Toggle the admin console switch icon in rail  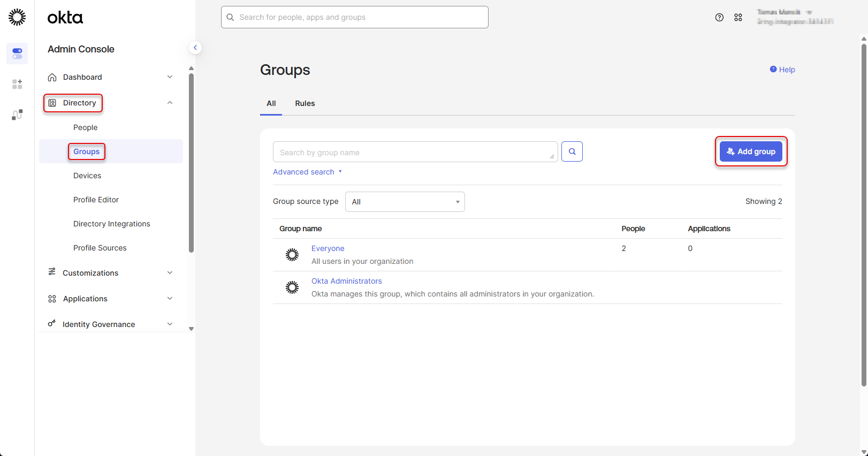click(x=17, y=54)
